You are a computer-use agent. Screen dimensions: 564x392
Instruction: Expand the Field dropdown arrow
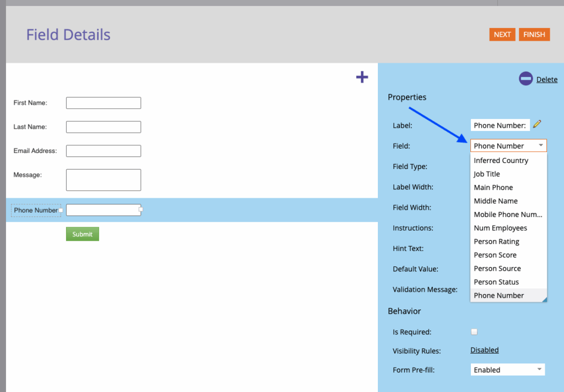(541, 145)
